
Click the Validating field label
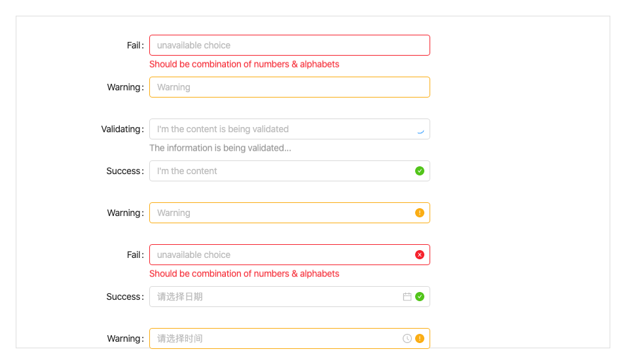121,129
